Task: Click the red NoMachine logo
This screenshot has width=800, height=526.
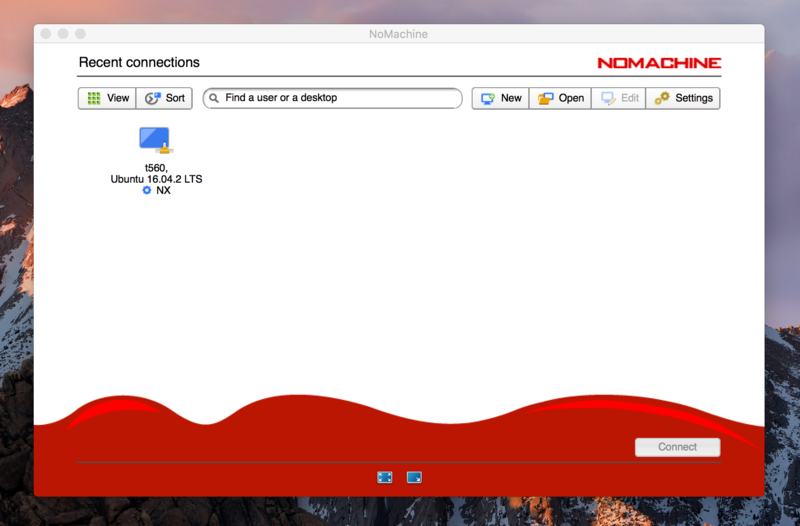Action: pos(658,62)
